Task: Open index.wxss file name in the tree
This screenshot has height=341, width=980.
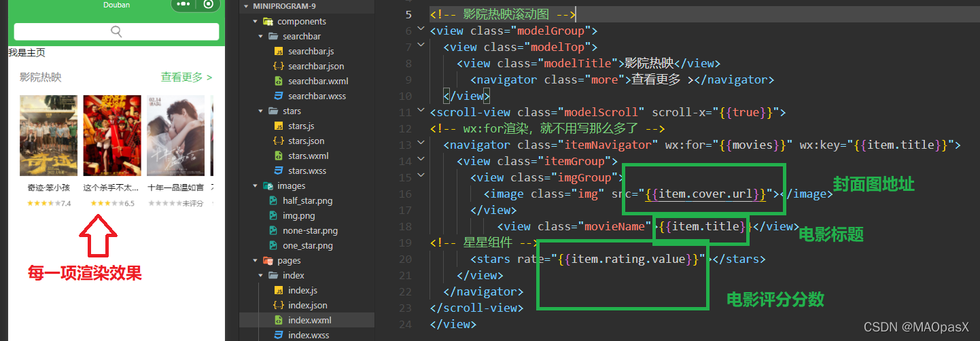Action: (x=308, y=335)
